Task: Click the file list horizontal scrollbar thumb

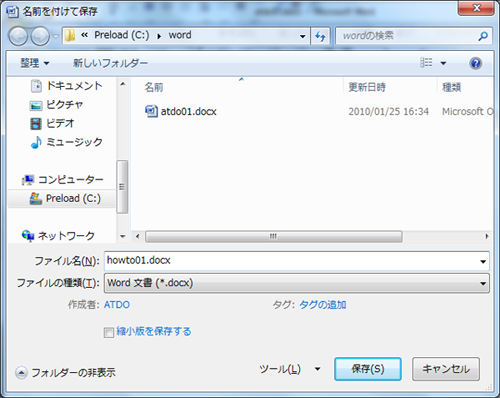Action: pyautogui.click(x=274, y=236)
